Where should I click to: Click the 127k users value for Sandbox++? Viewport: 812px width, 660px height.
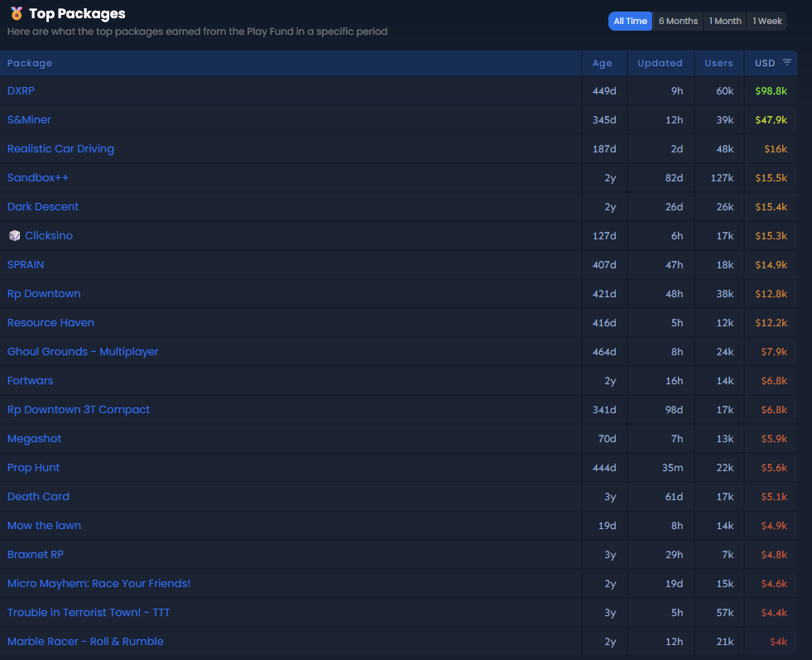(x=722, y=178)
